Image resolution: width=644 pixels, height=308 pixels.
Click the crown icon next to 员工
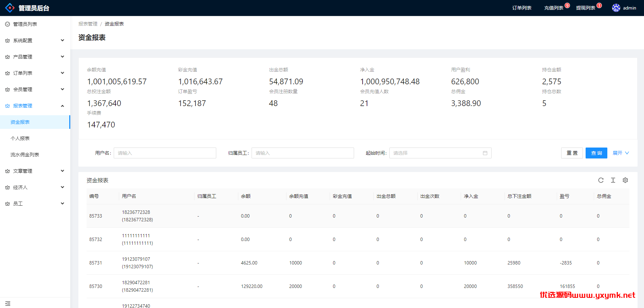tap(7, 204)
